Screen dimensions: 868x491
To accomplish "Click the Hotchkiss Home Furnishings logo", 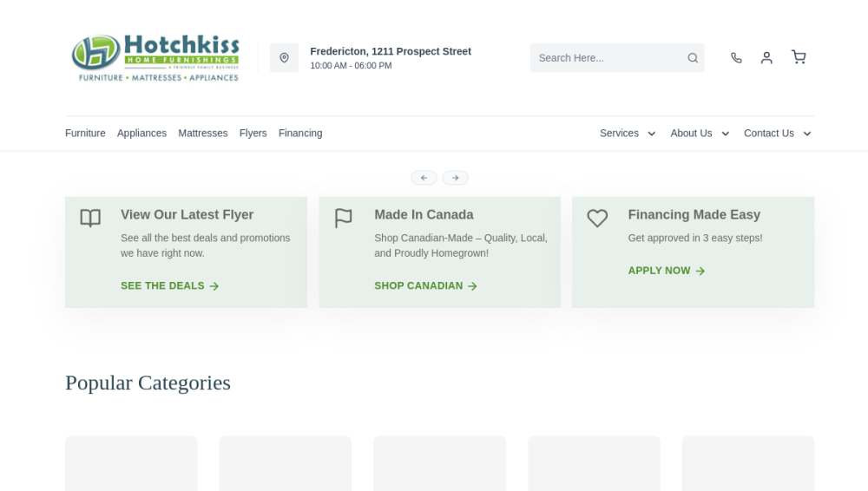I will [x=155, y=57].
